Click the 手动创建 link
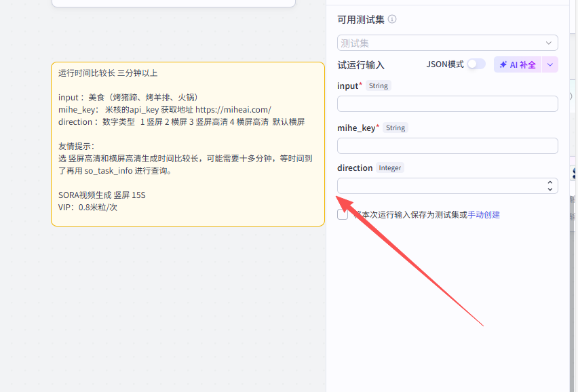The height and width of the screenshot is (392, 578). pyautogui.click(x=484, y=215)
